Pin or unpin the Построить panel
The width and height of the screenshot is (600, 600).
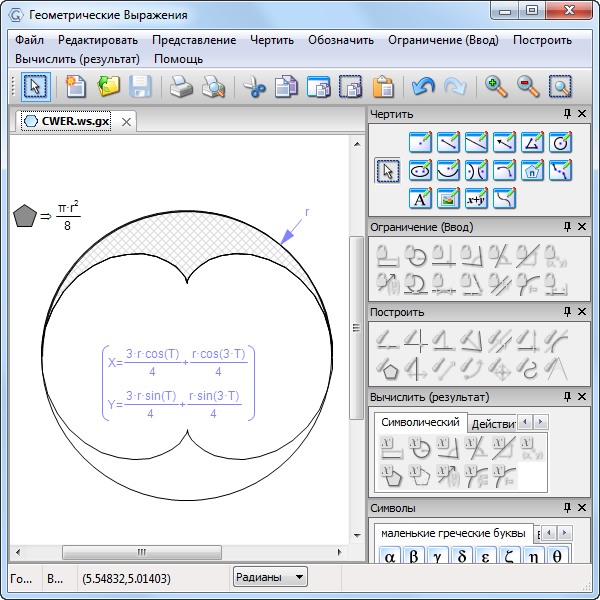[x=568, y=312]
